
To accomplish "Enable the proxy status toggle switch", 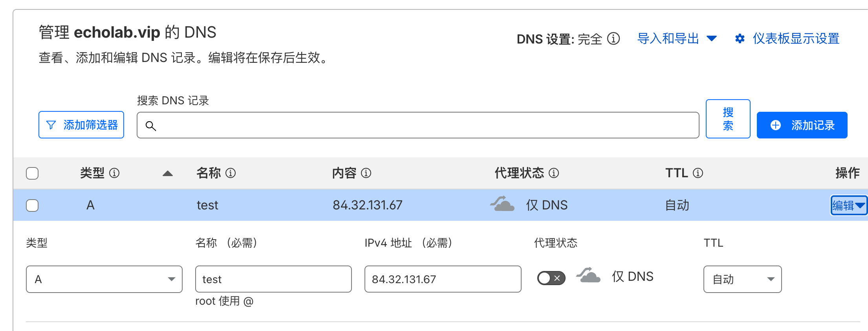I will click(551, 278).
